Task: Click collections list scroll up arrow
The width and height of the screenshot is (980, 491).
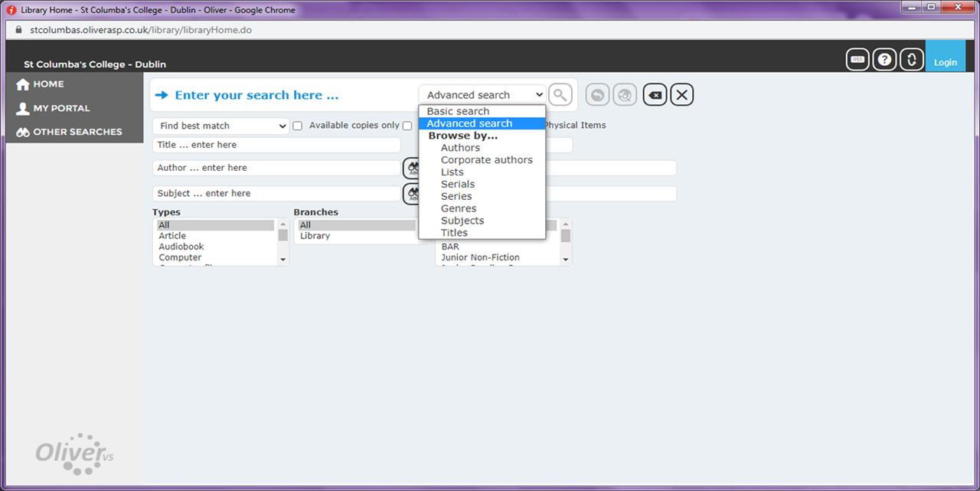Action: (x=566, y=224)
